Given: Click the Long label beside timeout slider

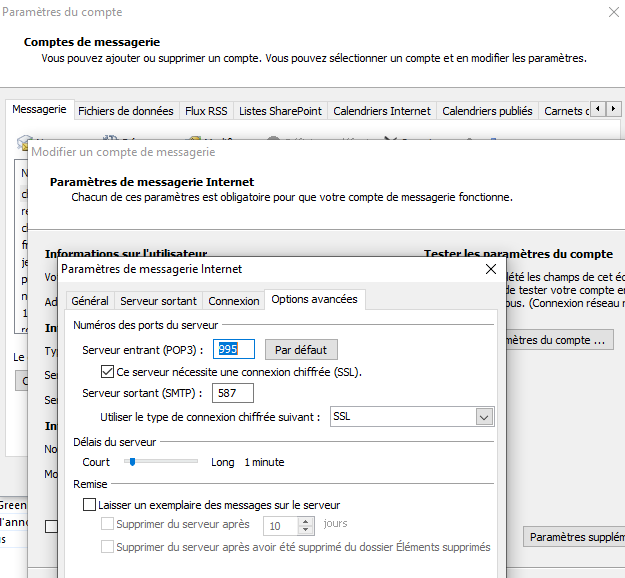Looking at the screenshot, I should (222, 462).
